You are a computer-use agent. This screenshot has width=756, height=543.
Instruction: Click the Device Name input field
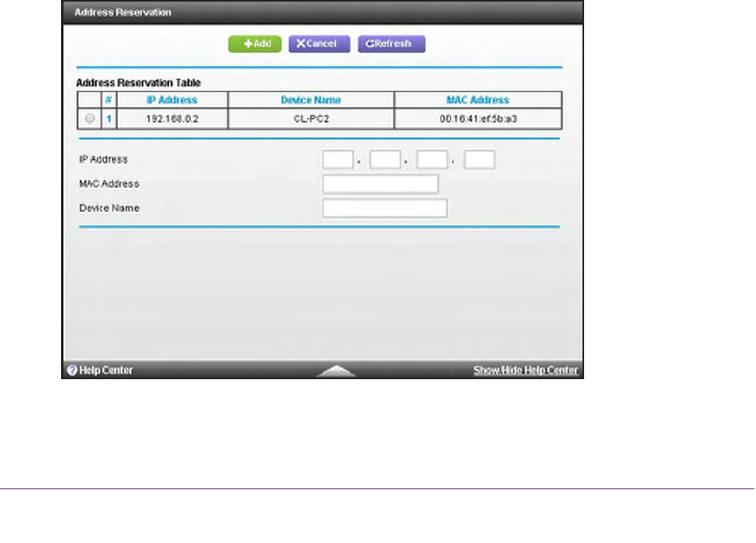[x=385, y=208]
